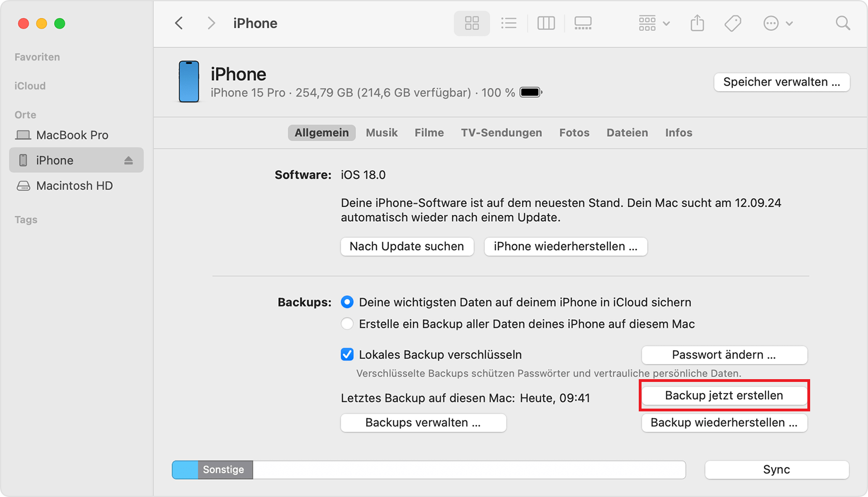This screenshot has width=868, height=497.
Task: Click the back navigation arrow
Action: [179, 23]
